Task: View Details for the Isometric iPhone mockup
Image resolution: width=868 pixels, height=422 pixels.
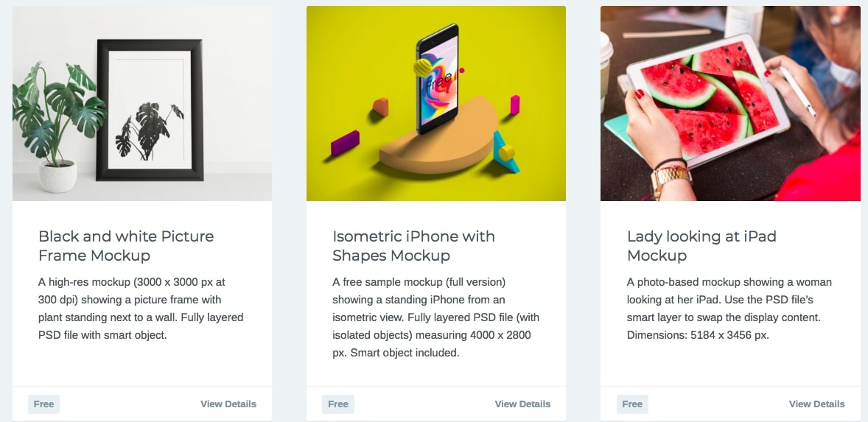Action: 522,404
